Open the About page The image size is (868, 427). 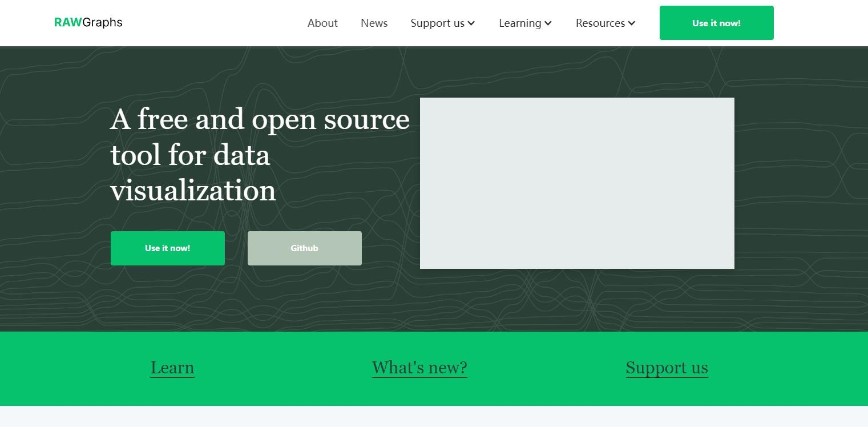(322, 23)
